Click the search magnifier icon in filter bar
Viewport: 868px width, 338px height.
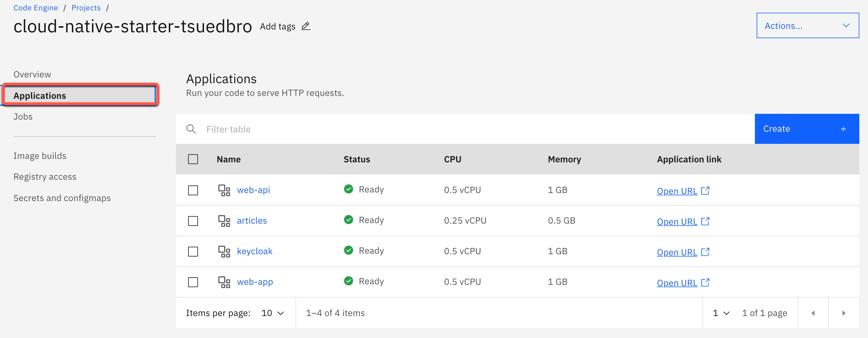(x=191, y=129)
